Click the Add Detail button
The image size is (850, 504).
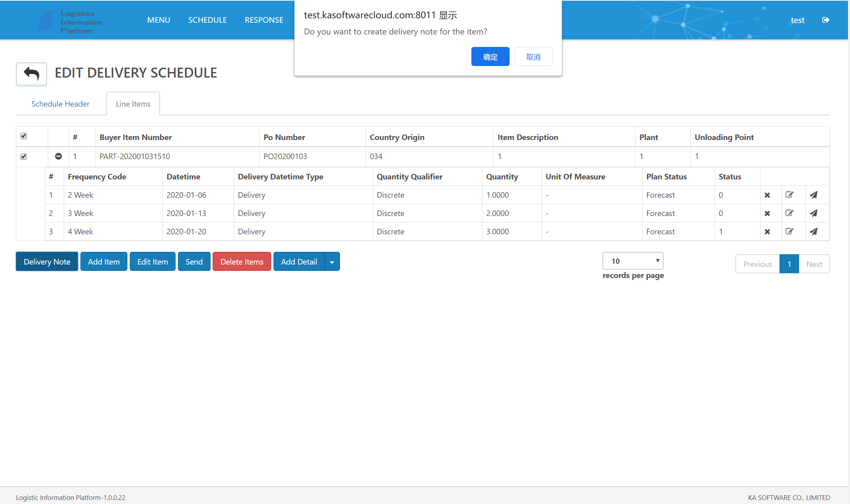click(x=299, y=262)
